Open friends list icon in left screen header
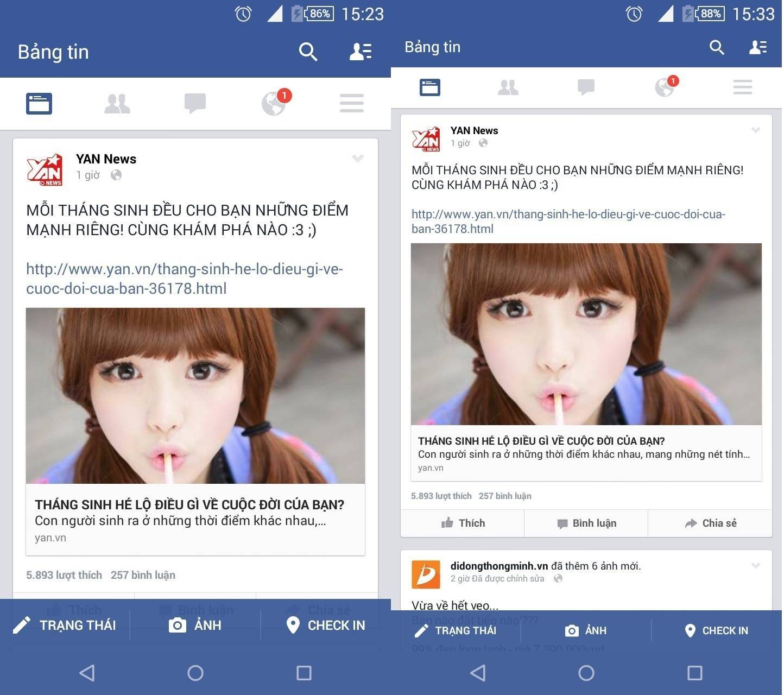Viewport: 784px width, 695px height. (x=360, y=52)
